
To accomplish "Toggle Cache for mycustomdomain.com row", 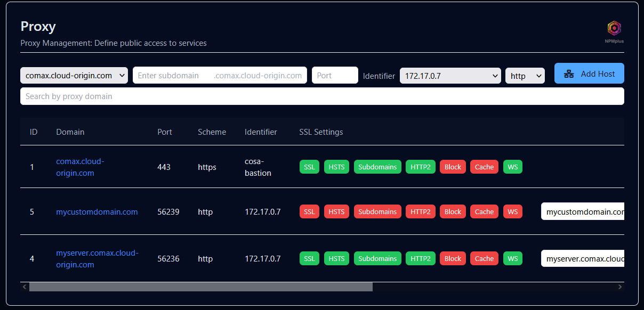I will pyautogui.click(x=484, y=211).
